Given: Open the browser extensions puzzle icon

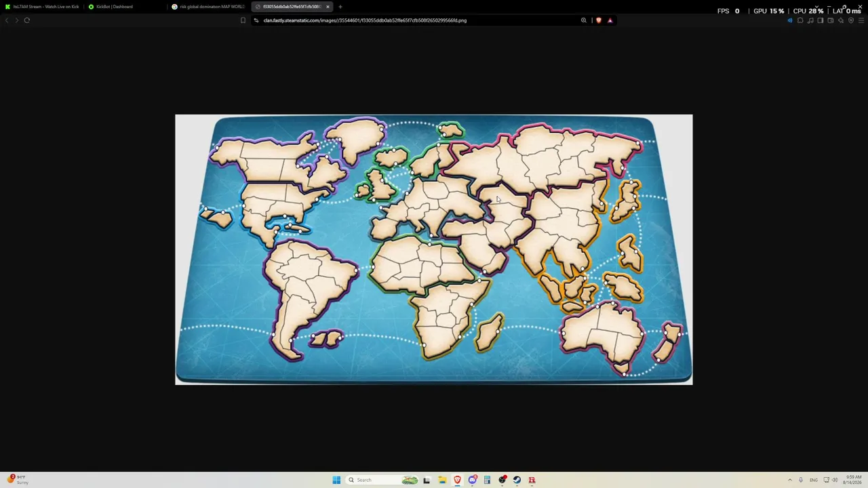Looking at the screenshot, I should pos(800,20).
